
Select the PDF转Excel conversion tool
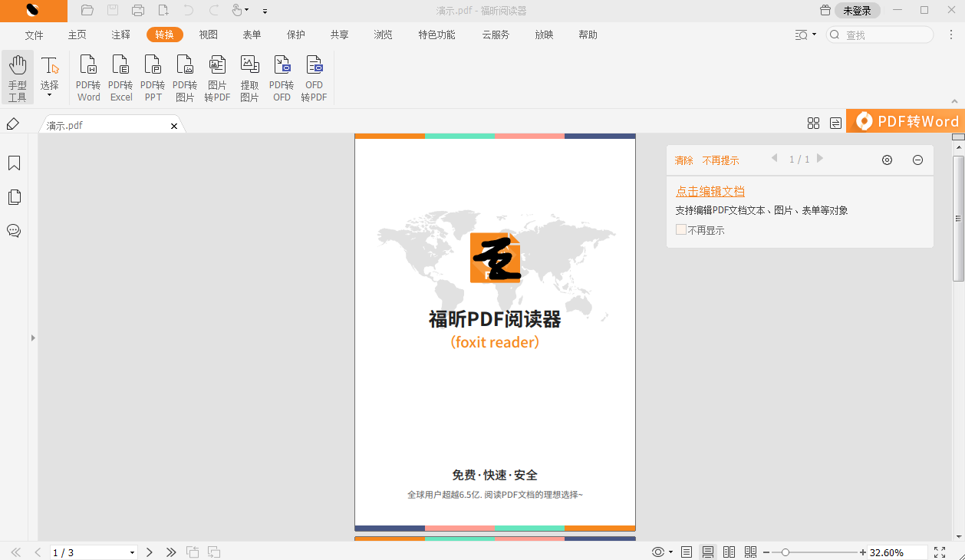120,78
